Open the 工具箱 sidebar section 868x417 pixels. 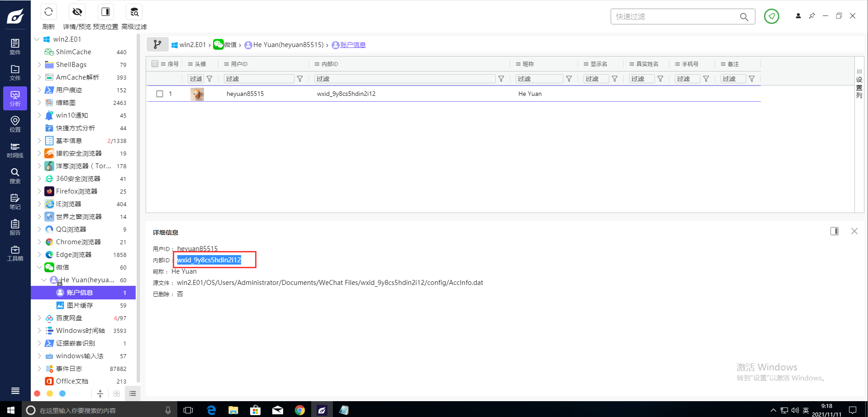click(15, 253)
